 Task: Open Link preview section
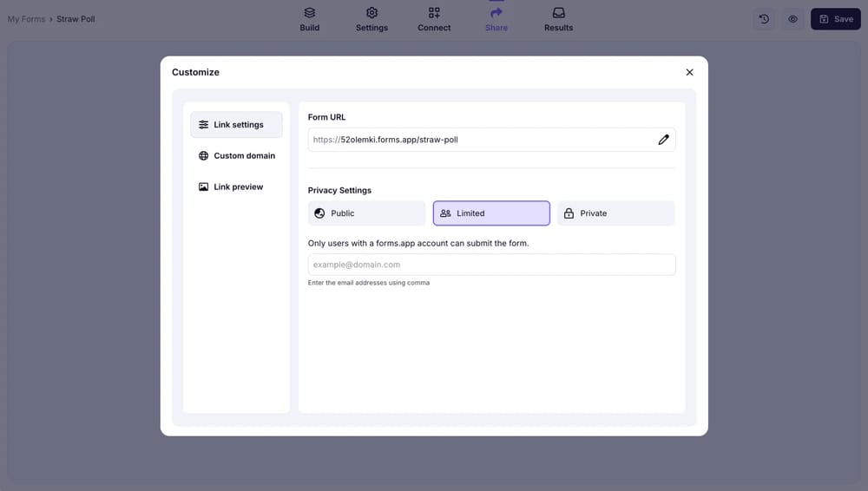pos(236,187)
